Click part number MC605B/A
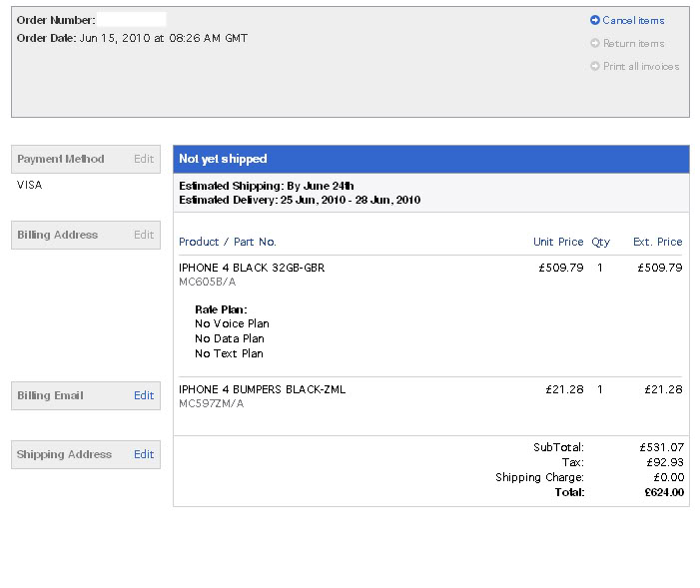This screenshot has width=700, height=588. click(206, 283)
